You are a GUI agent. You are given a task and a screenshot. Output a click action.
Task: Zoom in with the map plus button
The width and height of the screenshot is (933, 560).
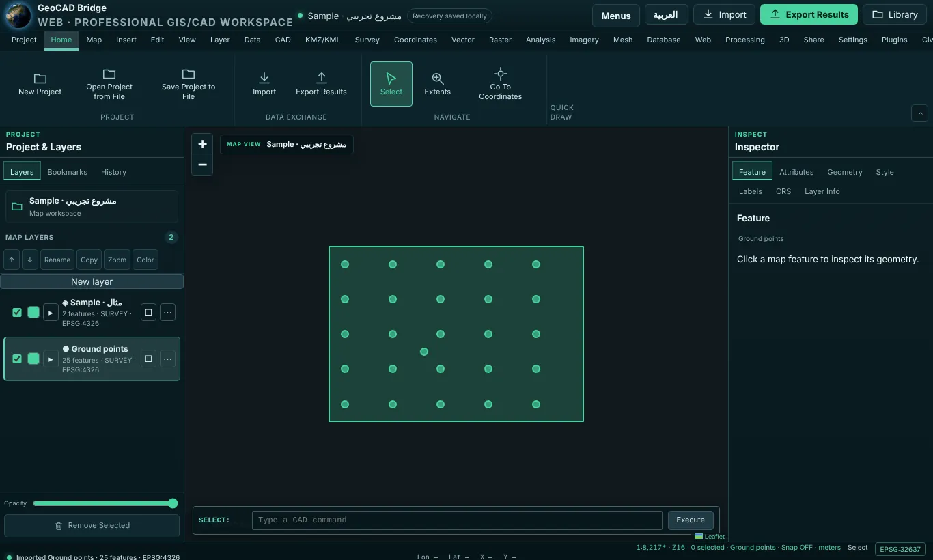pyautogui.click(x=202, y=144)
